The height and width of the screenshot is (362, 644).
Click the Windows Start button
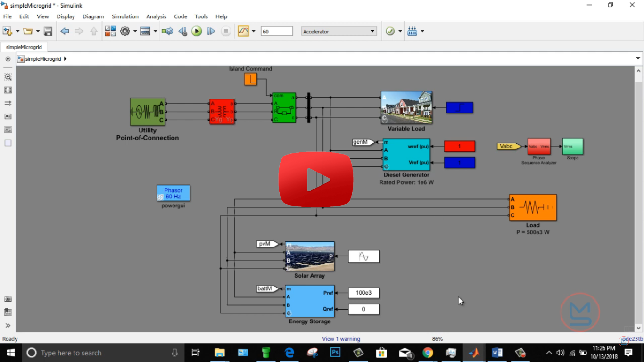[10, 353]
